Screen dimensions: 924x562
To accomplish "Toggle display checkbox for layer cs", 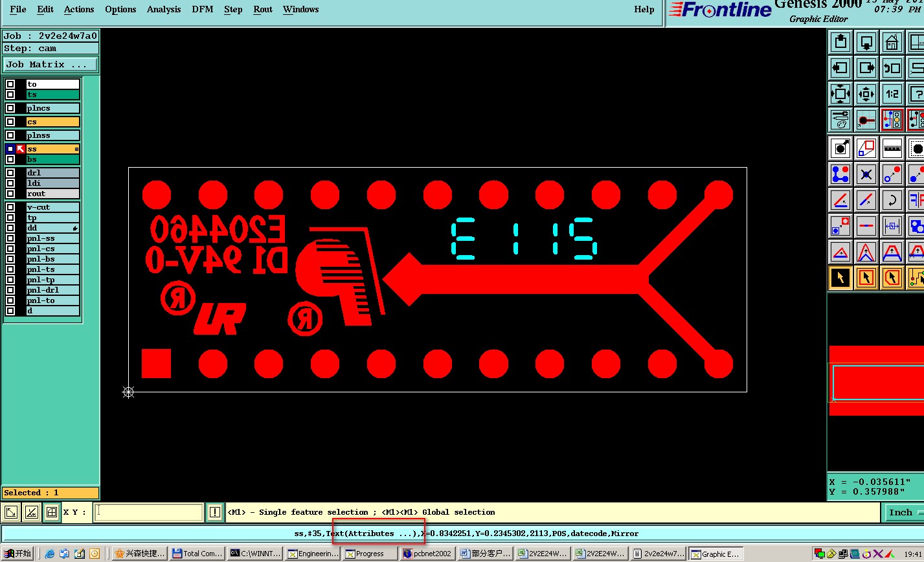I will [10, 122].
